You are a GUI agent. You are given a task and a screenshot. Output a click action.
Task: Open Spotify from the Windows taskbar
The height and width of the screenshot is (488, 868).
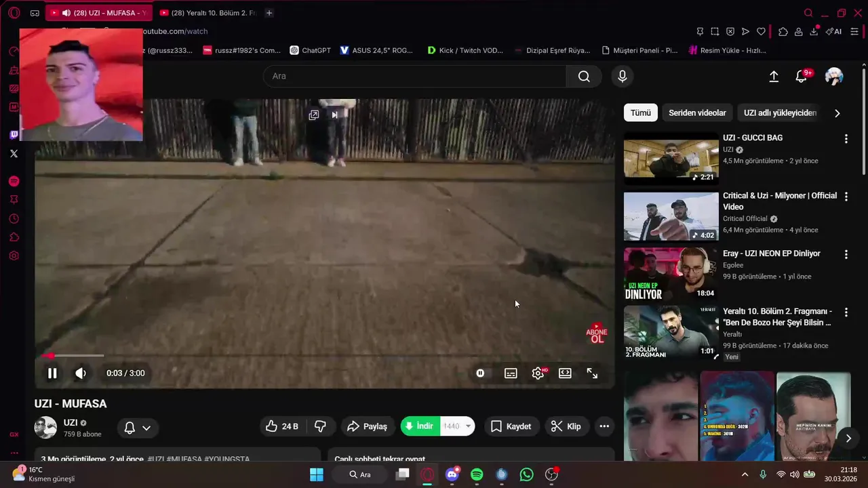(x=477, y=474)
